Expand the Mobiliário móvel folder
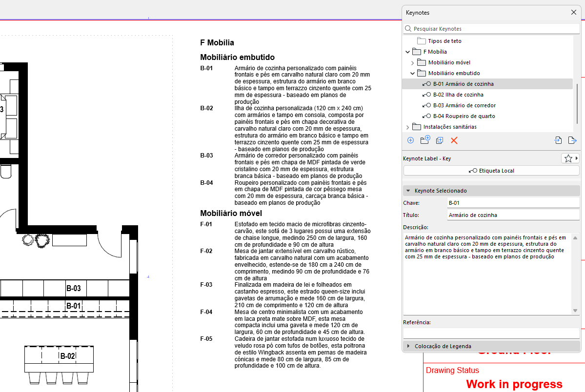Image resolution: width=585 pixels, height=392 pixels. (413, 63)
